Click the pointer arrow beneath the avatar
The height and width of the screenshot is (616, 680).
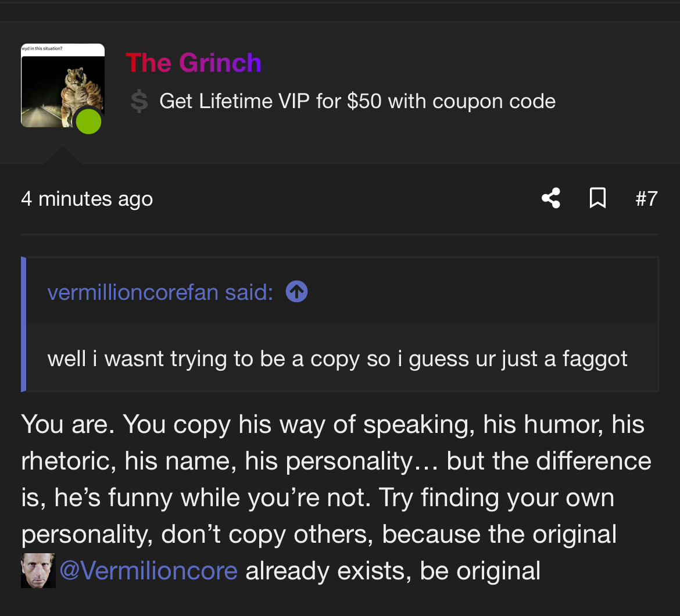pyautogui.click(x=61, y=155)
